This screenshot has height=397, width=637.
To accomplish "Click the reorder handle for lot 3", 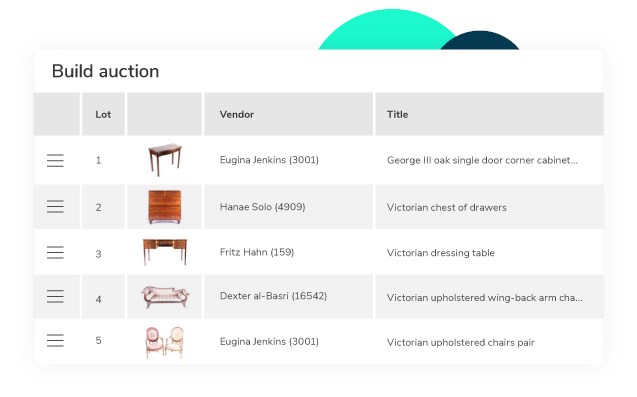I will [55, 252].
